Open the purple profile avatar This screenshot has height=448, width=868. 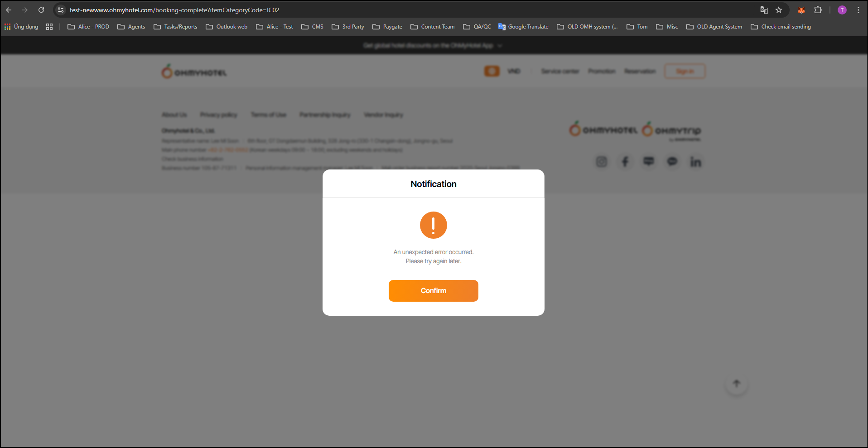pyautogui.click(x=842, y=10)
